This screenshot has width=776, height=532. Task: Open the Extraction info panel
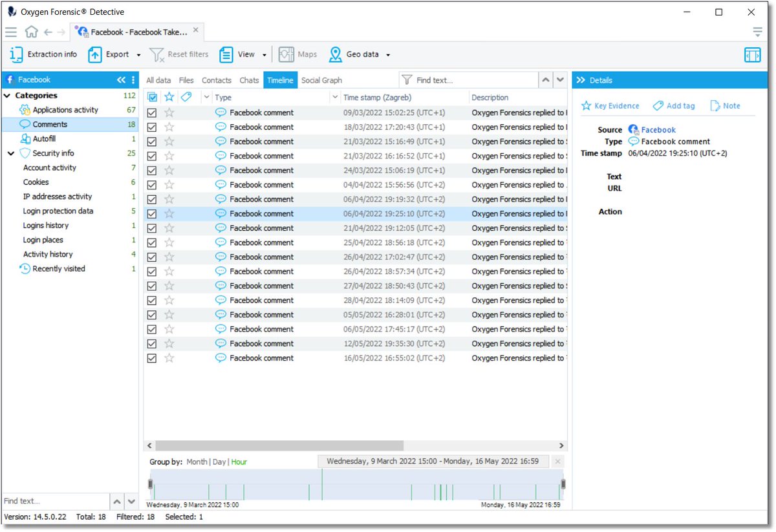pyautogui.click(x=43, y=55)
